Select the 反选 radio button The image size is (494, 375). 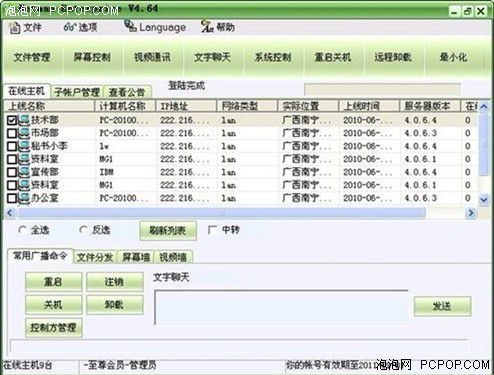pyautogui.click(x=83, y=230)
